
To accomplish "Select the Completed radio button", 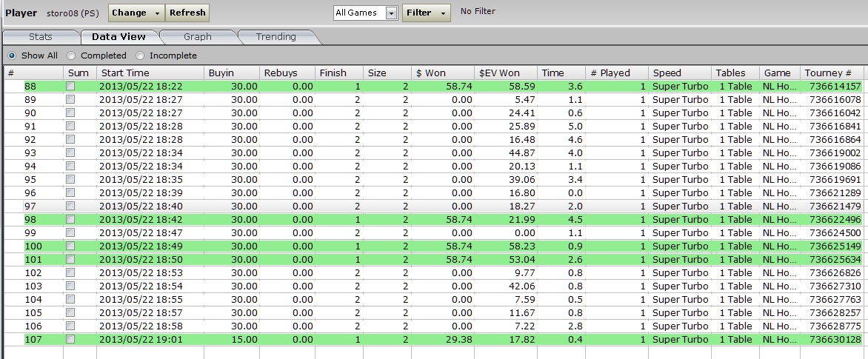I will (71, 56).
